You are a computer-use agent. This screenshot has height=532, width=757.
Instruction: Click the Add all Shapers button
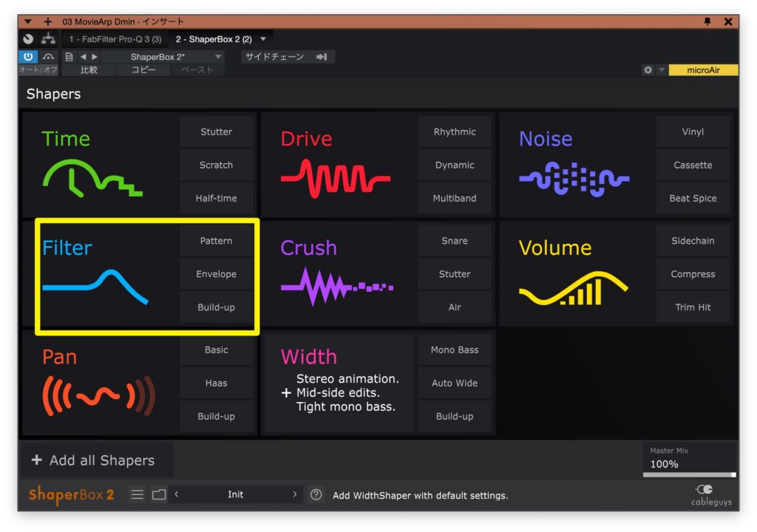(x=94, y=460)
